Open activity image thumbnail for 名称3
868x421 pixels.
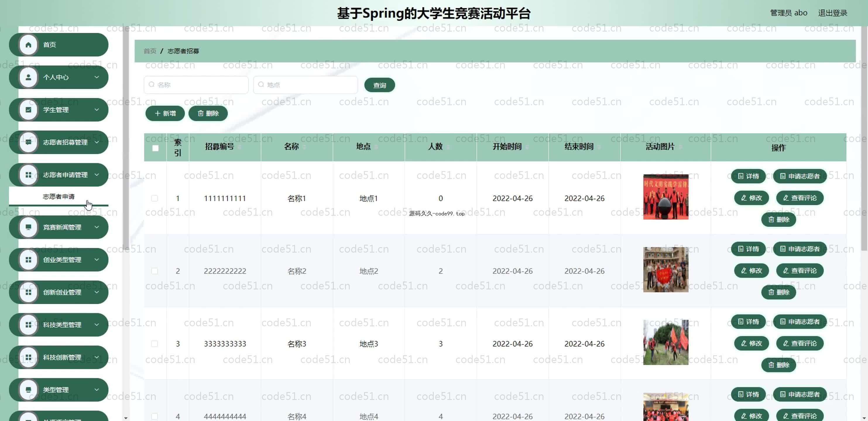click(666, 342)
